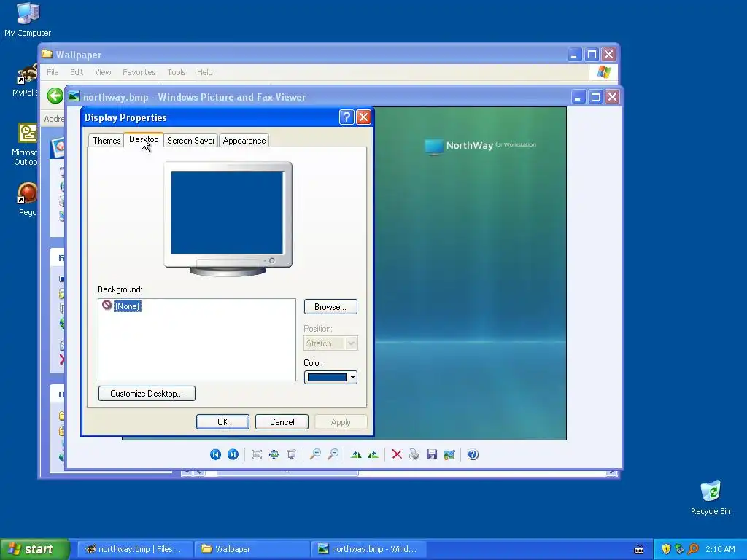Screen dimensions: 747x560
Task: Switch to Appearance tab
Action: pyautogui.click(x=244, y=141)
